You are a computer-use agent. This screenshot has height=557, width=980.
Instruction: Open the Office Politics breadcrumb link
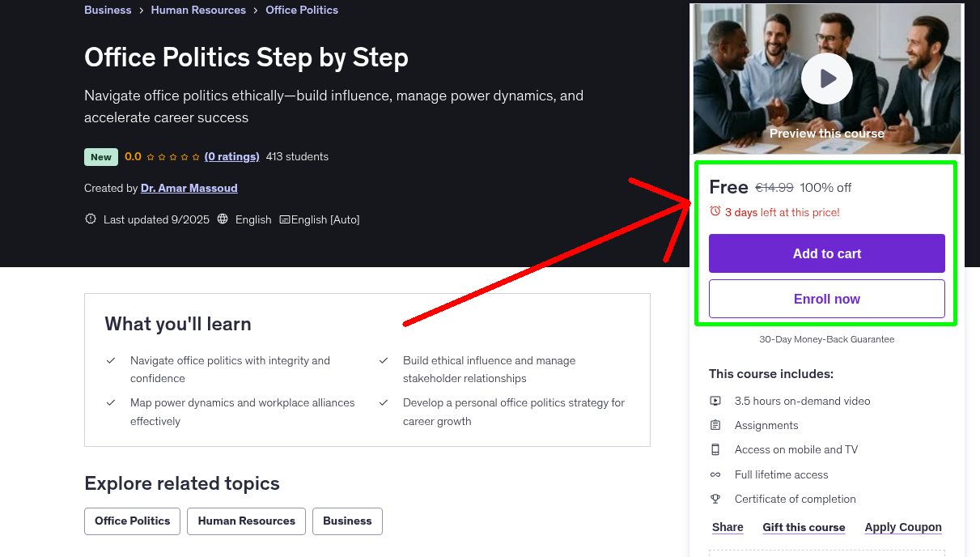click(302, 9)
